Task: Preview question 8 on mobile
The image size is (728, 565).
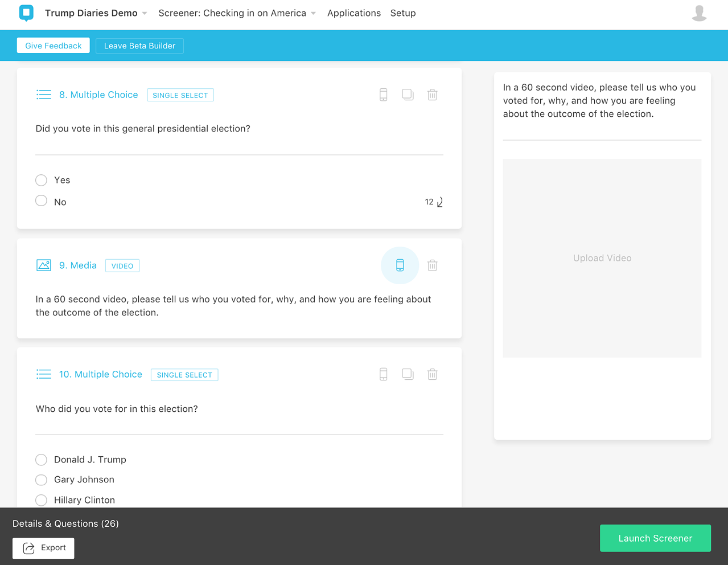Action: pos(384,95)
